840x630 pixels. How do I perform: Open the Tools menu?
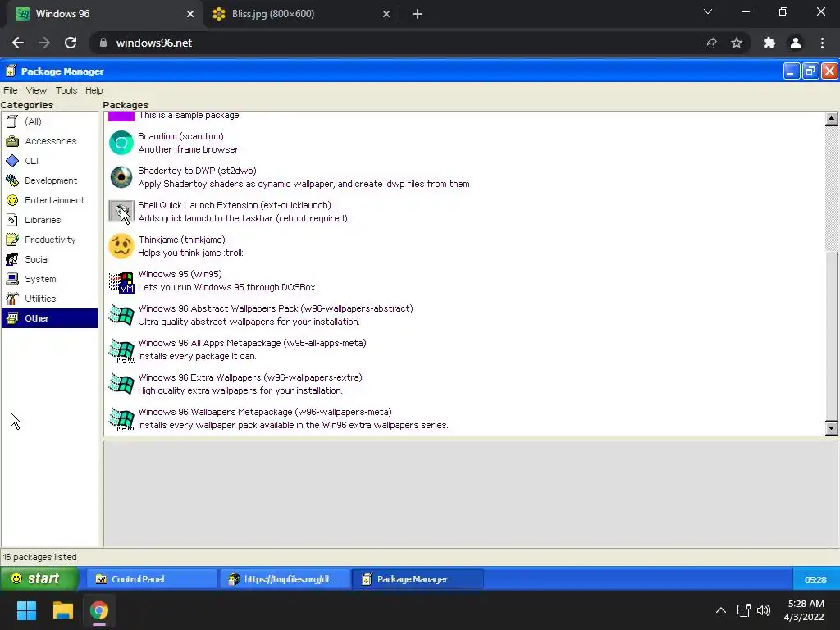(x=66, y=90)
